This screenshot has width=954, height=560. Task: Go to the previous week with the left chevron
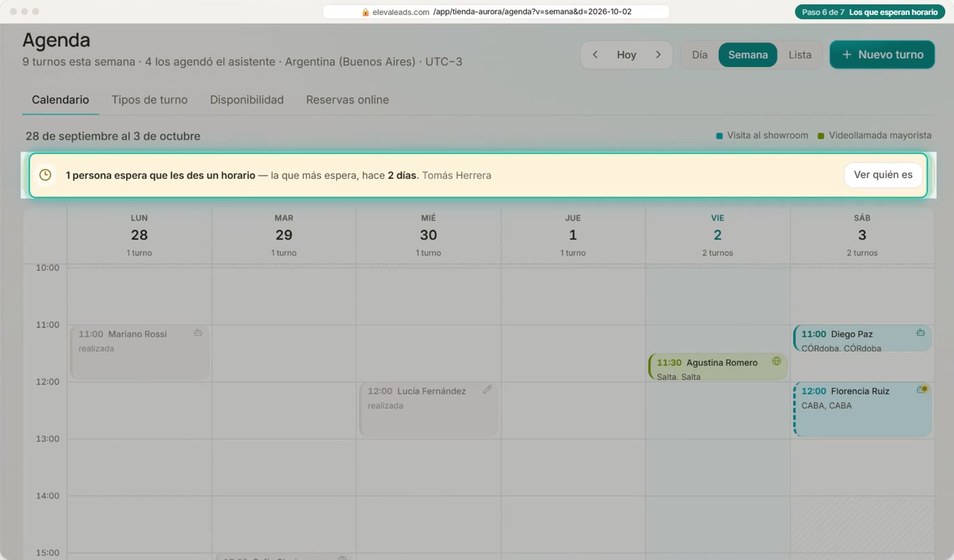[x=595, y=55]
